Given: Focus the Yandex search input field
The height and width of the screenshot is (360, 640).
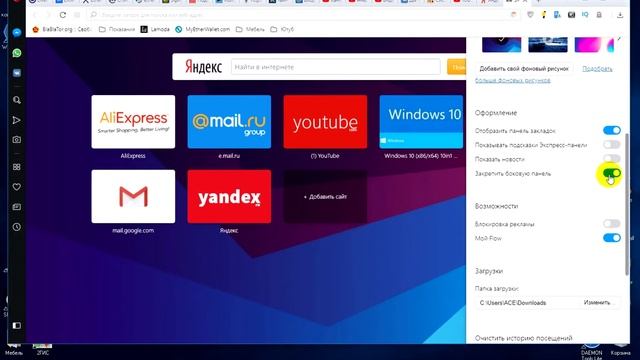Looking at the screenshot, I should pyautogui.click(x=336, y=67).
